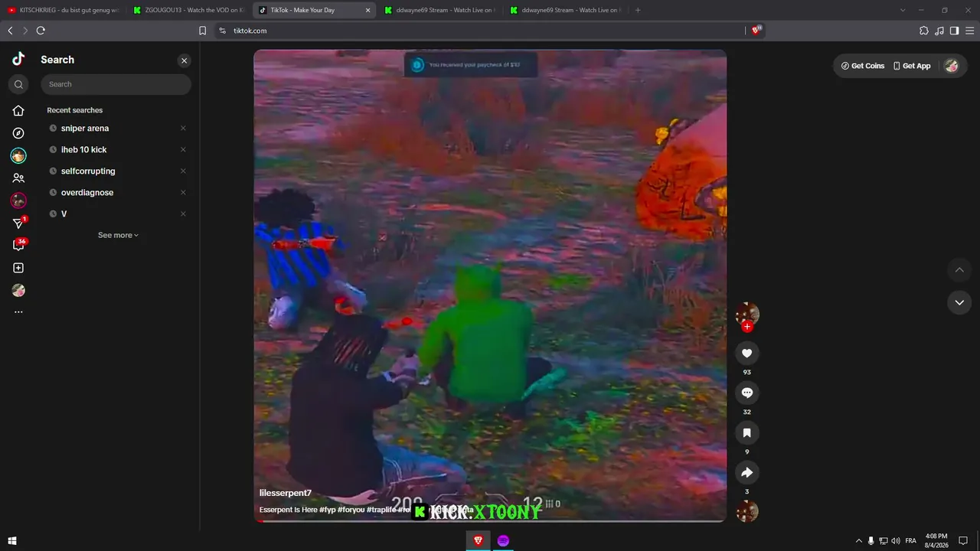Click the browser forward arrow
The height and width of the screenshot is (551, 980).
(25, 31)
